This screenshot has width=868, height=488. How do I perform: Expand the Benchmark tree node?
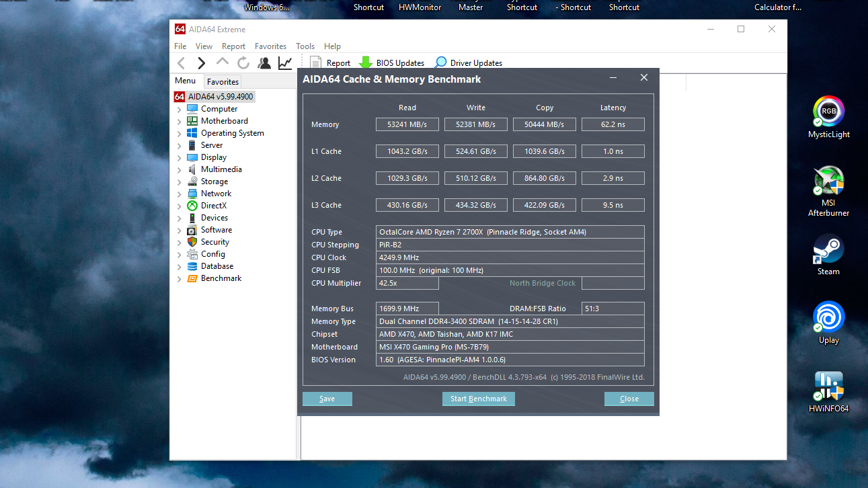pos(180,279)
